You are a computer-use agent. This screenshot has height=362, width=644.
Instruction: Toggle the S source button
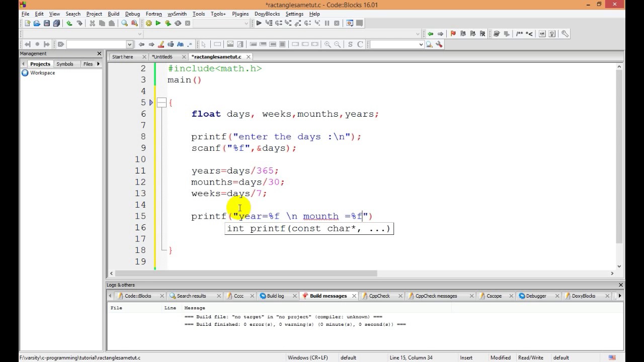(x=350, y=44)
